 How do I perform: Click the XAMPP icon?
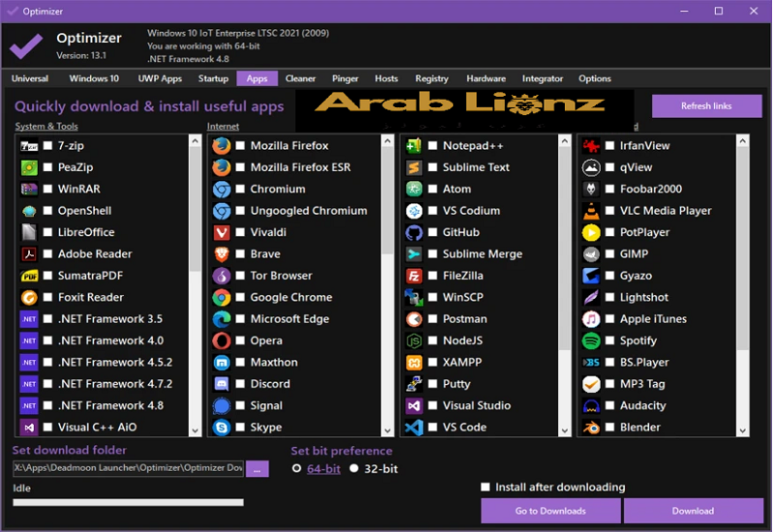(414, 363)
